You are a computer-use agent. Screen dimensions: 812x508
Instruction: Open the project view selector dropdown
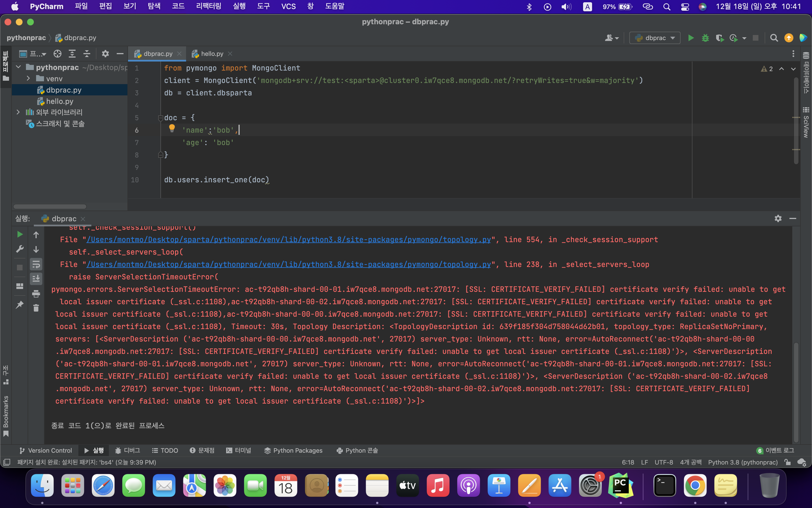coord(32,54)
